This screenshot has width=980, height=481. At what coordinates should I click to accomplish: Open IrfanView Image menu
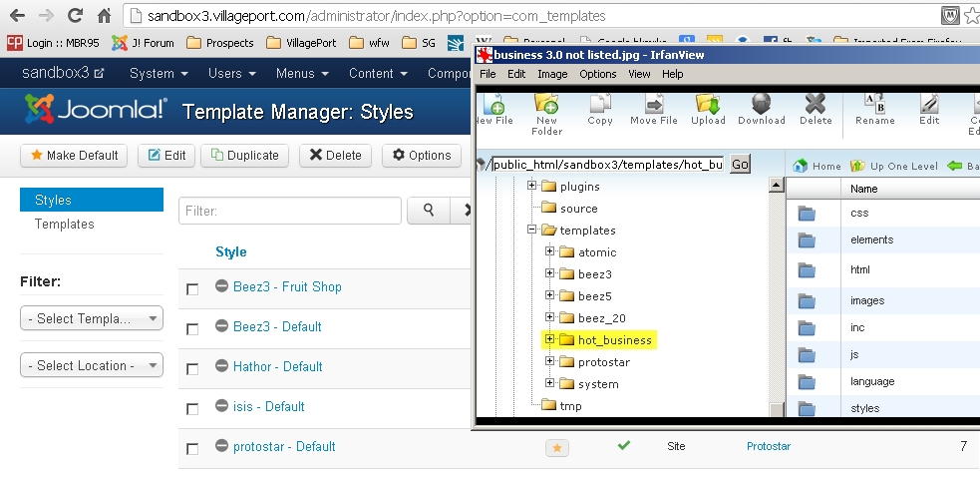[x=552, y=74]
